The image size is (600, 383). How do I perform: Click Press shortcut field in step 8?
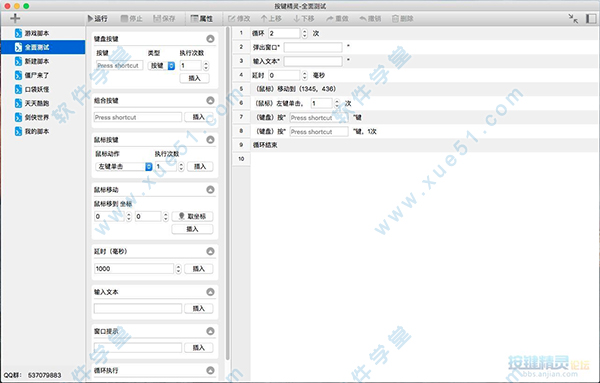click(x=319, y=132)
